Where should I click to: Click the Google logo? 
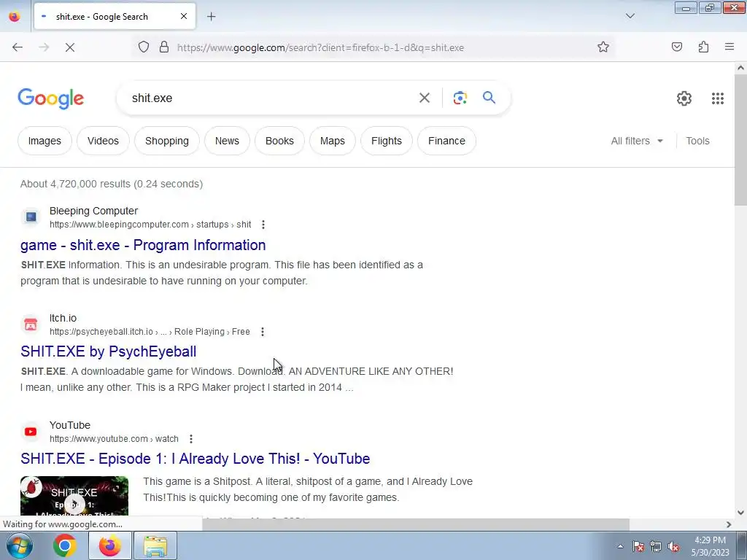point(51,98)
